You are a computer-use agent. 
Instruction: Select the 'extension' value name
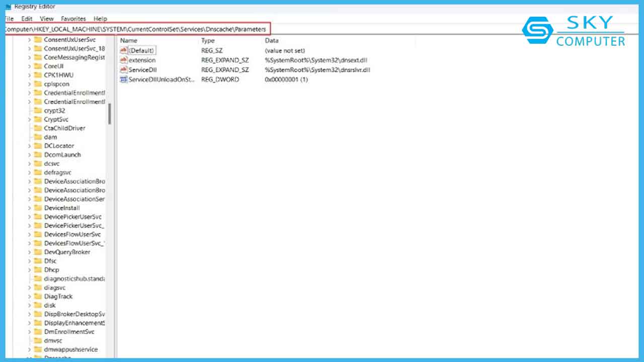point(142,60)
